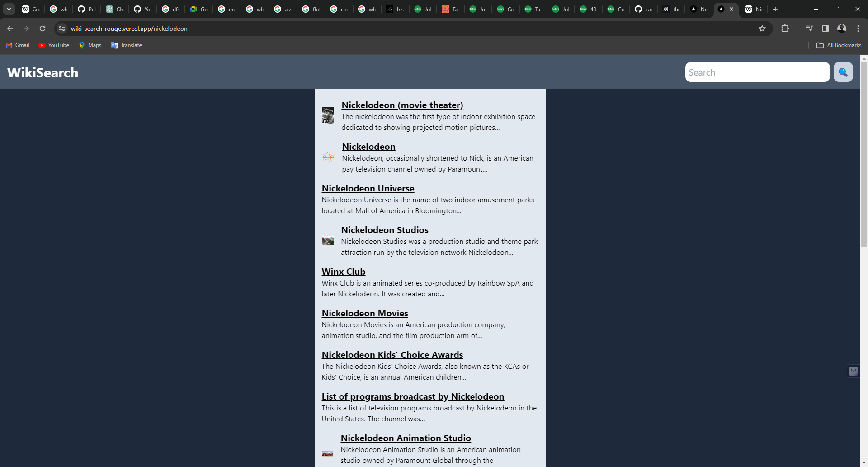Open the Maps bookmark
This screenshot has width=868, height=467.
point(90,45)
